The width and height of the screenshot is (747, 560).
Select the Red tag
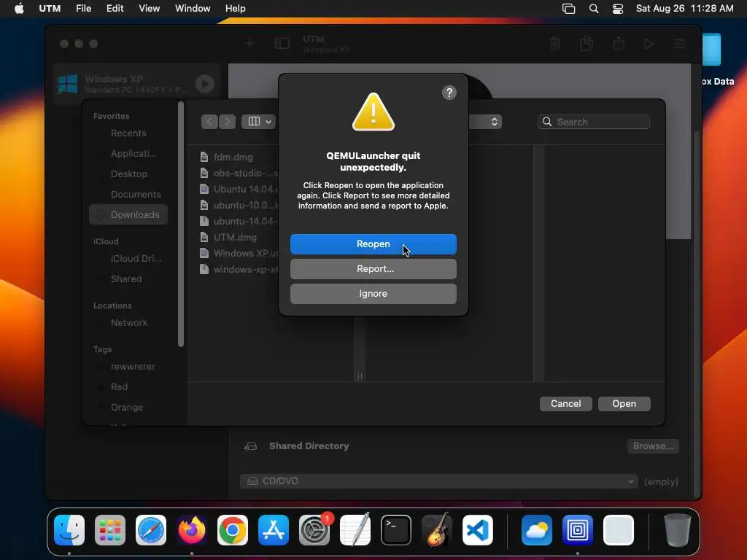[128, 386]
